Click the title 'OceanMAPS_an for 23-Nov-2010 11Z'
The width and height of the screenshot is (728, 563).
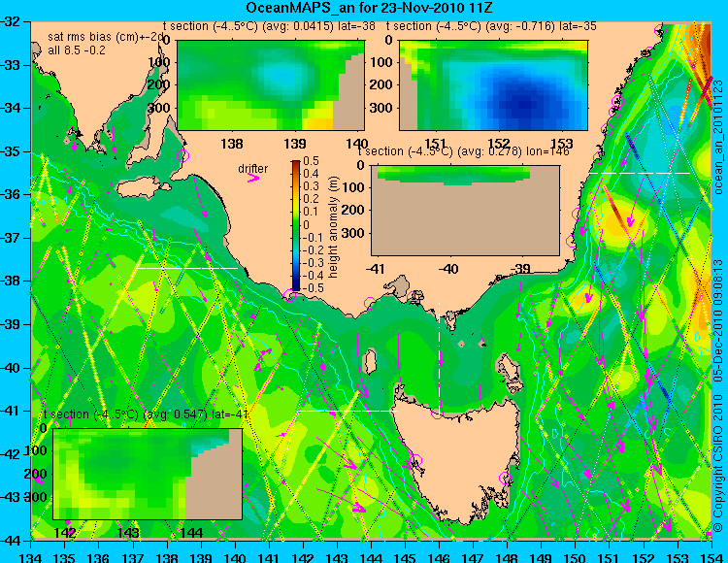coord(369,8)
